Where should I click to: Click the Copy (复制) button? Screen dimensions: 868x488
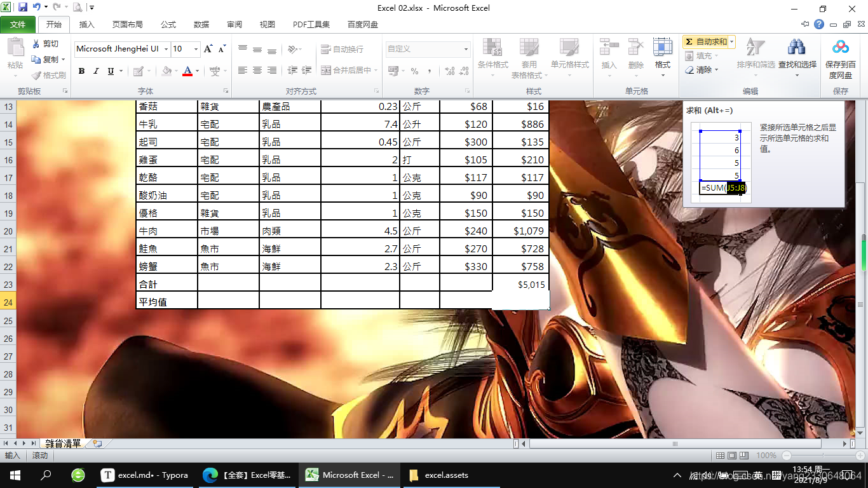46,59
